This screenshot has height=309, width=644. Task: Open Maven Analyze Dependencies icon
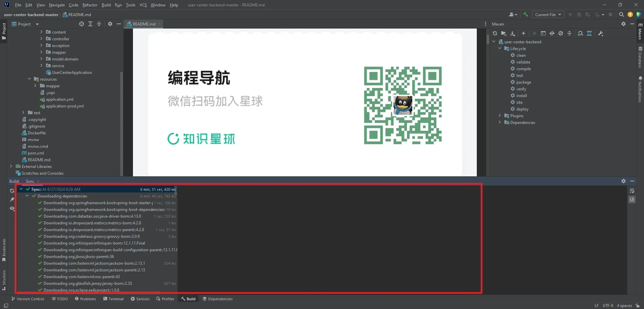pos(580,33)
